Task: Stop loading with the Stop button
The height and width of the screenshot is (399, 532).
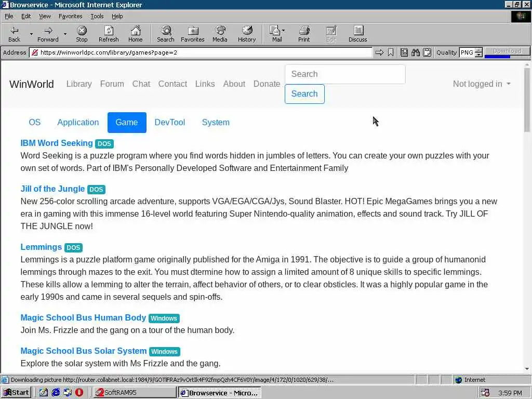Action: coord(82,34)
